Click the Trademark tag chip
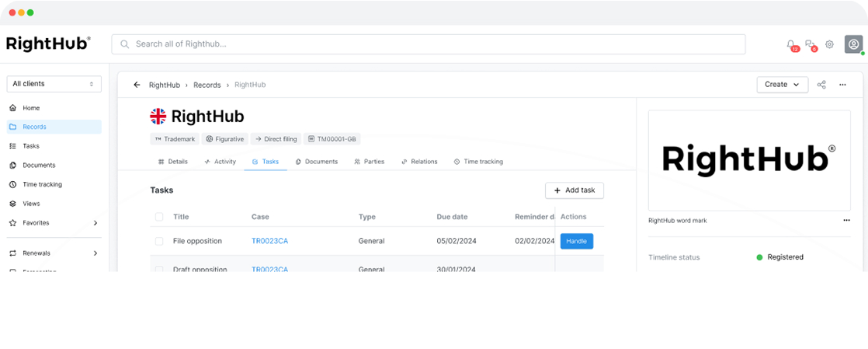This screenshot has height=349, width=868. [x=175, y=139]
